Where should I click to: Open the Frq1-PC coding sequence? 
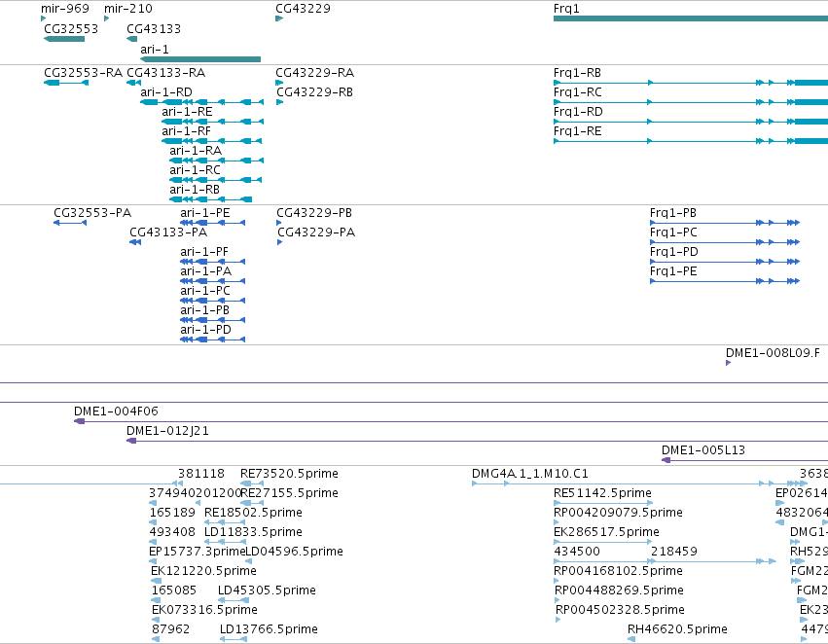pyautogui.click(x=725, y=242)
